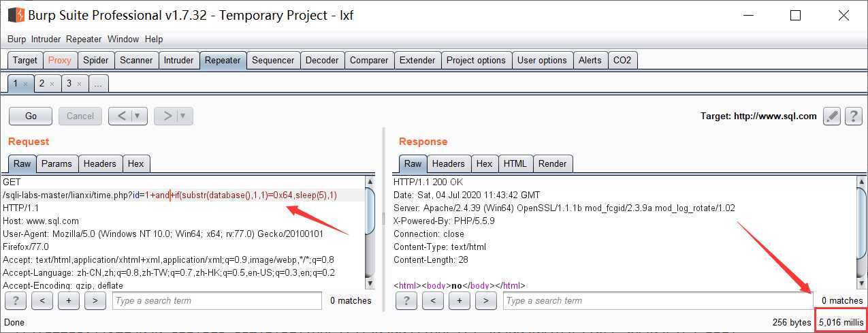Click the disabled Cancel button
Image resolution: width=868 pixels, height=333 pixels.
(80, 116)
